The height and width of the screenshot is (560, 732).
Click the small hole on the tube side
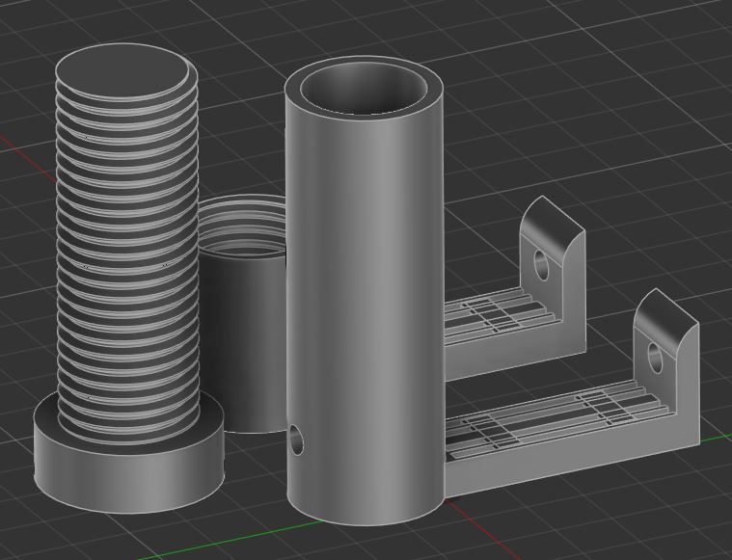pyautogui.click(x=296, y=440)
